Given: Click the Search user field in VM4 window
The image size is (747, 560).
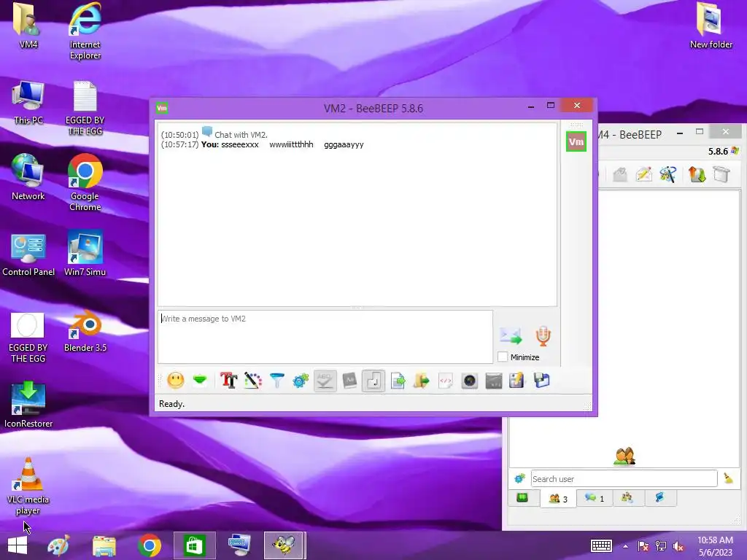Looking at the screenshot, I should pos(624,478).
